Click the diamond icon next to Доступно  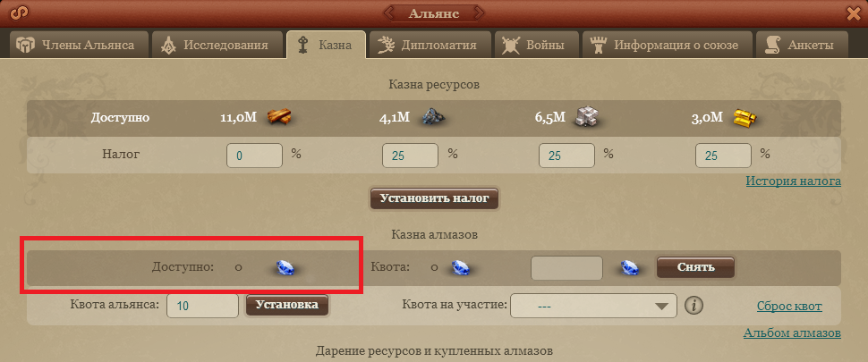pos(288,267)
